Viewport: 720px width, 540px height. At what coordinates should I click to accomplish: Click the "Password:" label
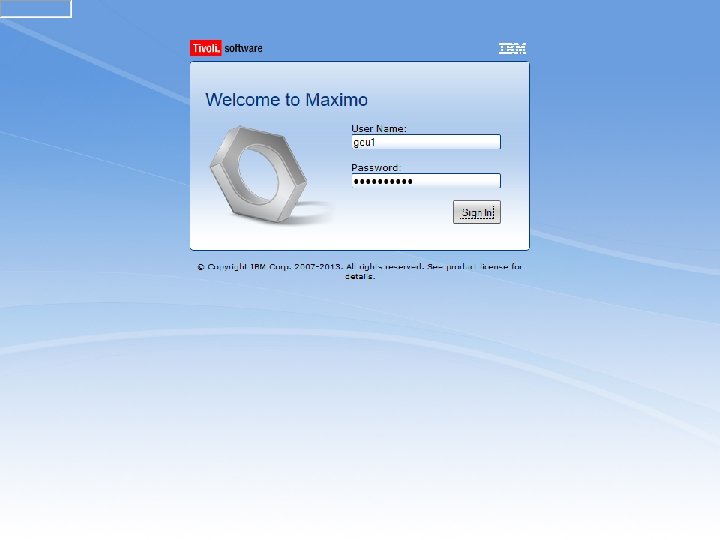click(x=376, y=168)
